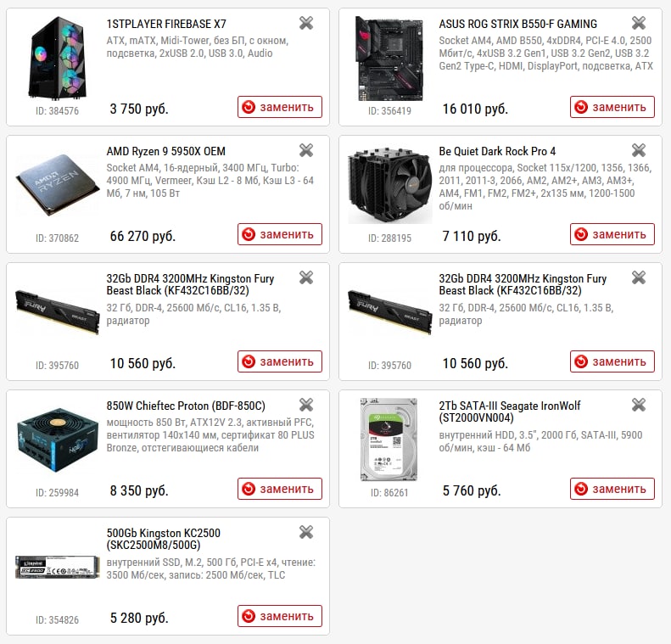Replace the Be Quiet Dark Rock cooler

tap(612, 234)
